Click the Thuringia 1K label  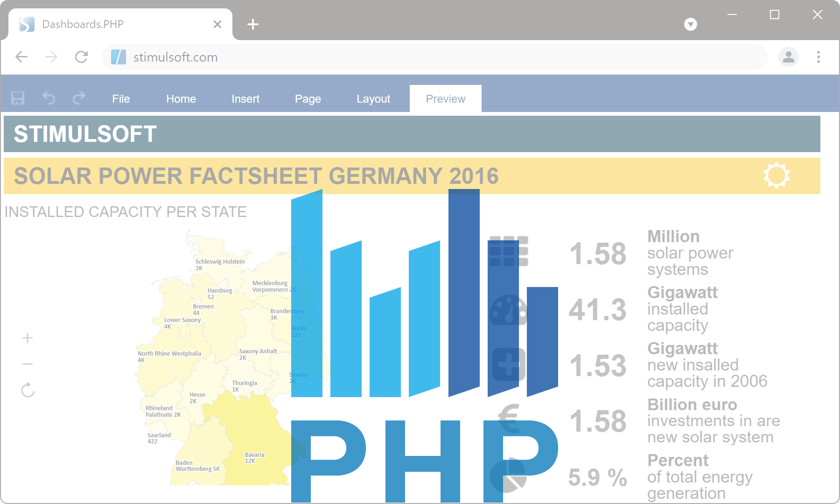point(244,386)
